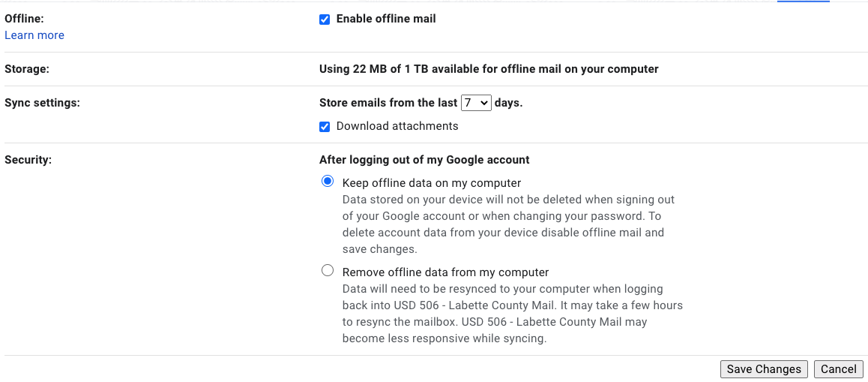Click the "Enable offline mail" label text
Image resolution: width=868 pixels, height=382 pixels.
[x=385, y=19]
